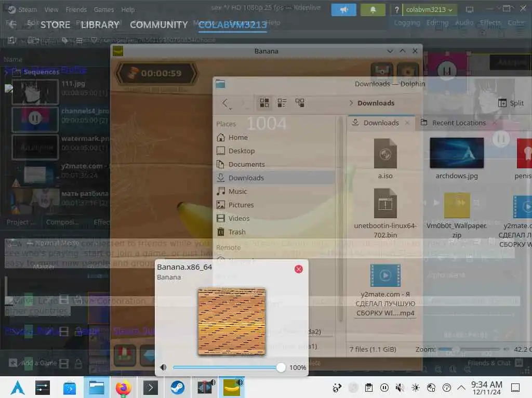Mute Banana via the speaker icon
Viewport: 532px width, 398px height.
coord(163,367)
